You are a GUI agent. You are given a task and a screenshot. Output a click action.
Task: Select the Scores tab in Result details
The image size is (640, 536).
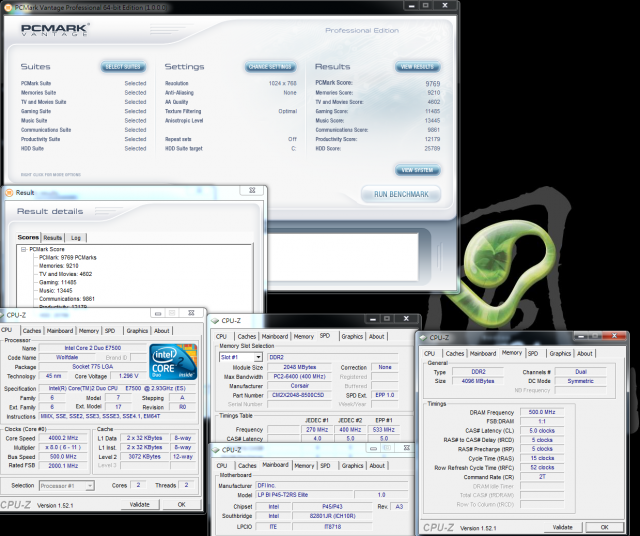[x=28, y=237]
